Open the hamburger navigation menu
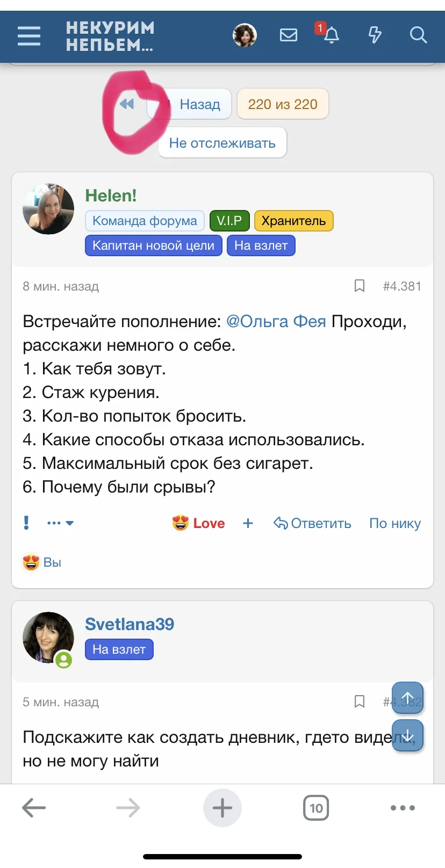 (29, 36)
